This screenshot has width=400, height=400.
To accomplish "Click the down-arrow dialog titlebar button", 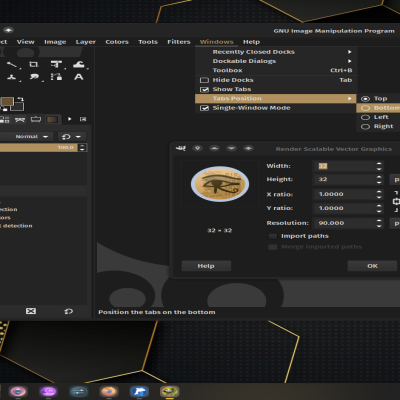I will [x=231, y=148].
